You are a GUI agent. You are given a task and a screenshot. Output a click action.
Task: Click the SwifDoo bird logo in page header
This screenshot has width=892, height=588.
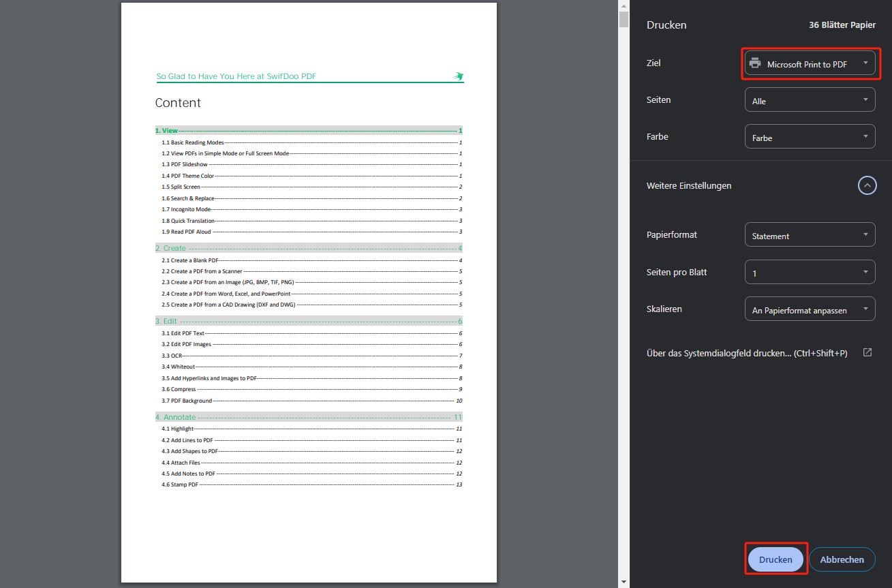(x=459, y=76)
